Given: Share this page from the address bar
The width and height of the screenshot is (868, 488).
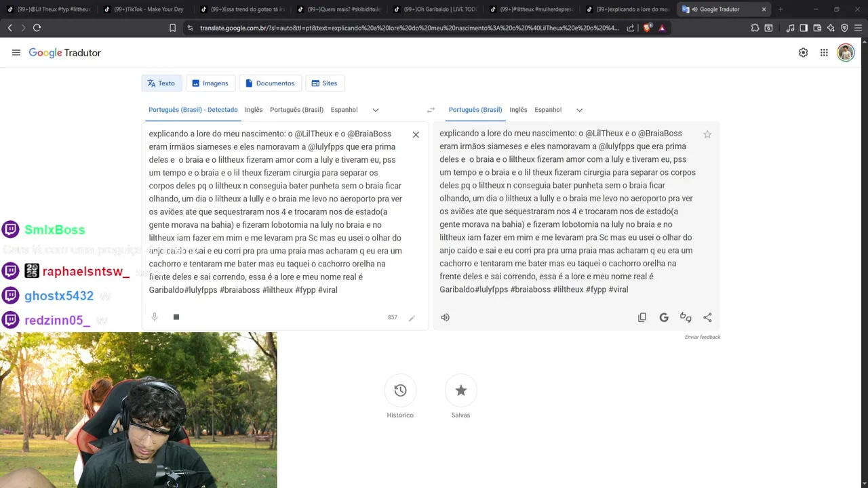Looking at the screenshot, I should pyautogui.click(x=631, y=28).
